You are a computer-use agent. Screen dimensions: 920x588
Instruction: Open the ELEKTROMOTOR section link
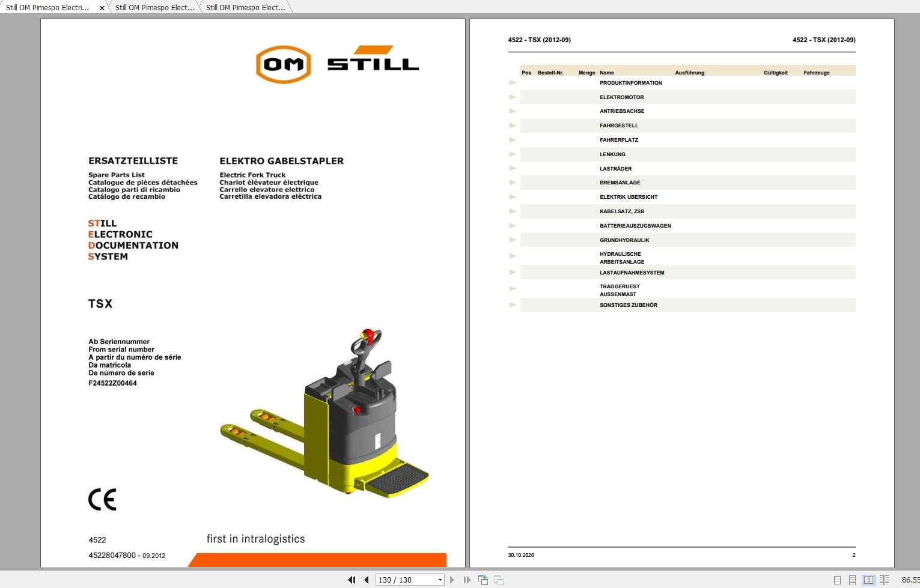click(x=621, y=97)
